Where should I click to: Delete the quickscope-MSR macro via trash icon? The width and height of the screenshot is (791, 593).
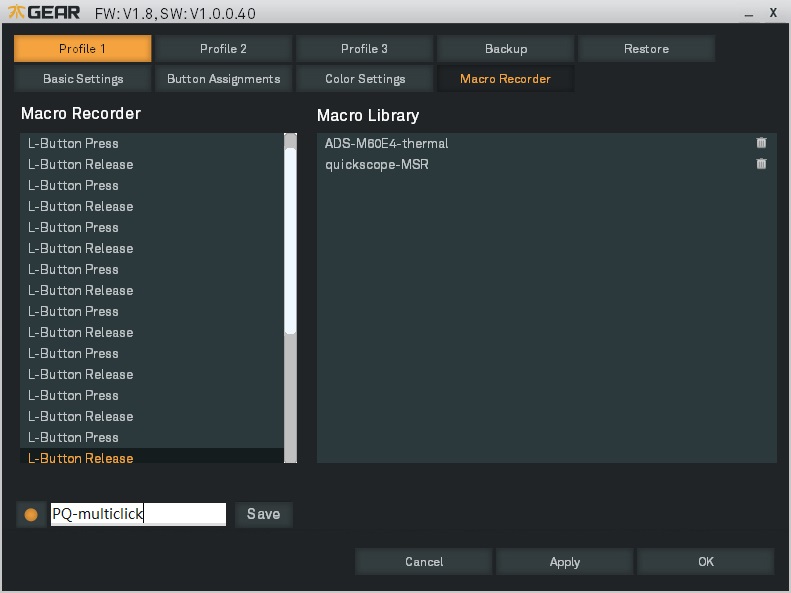761,163
